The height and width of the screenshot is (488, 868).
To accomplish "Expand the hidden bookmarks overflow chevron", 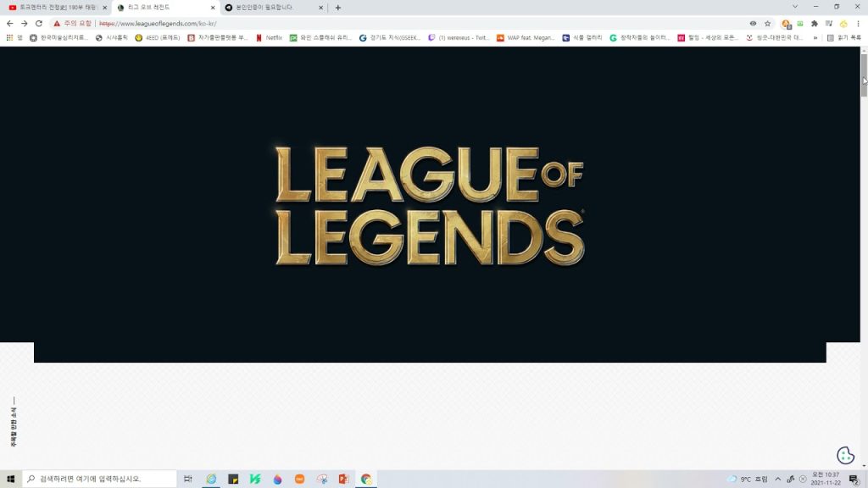I will click(815, 37).
